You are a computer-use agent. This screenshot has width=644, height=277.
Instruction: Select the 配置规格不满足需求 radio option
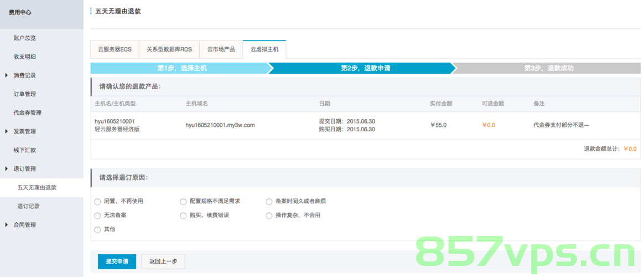click(x=183, y=202)
